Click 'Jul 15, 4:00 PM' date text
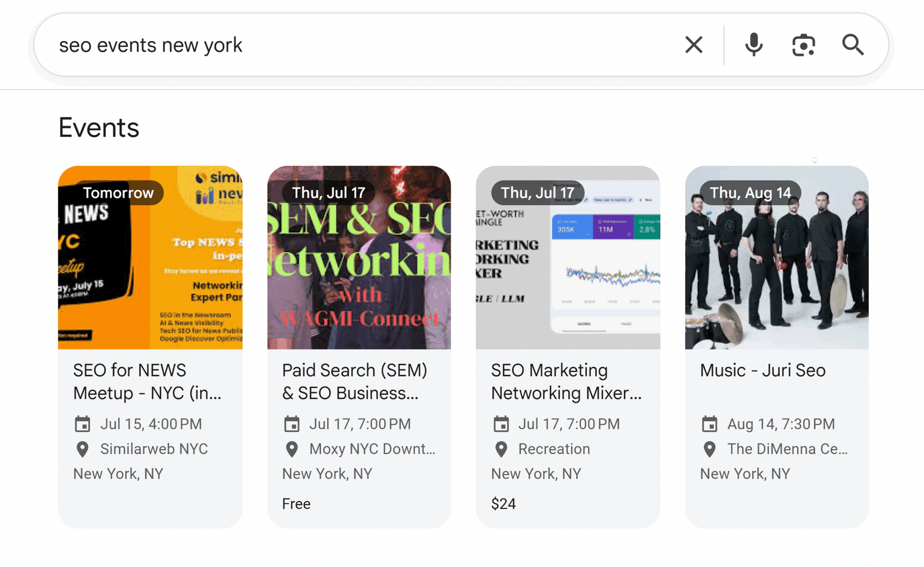Viewport: 924px width, 567px height. point(151,424)
